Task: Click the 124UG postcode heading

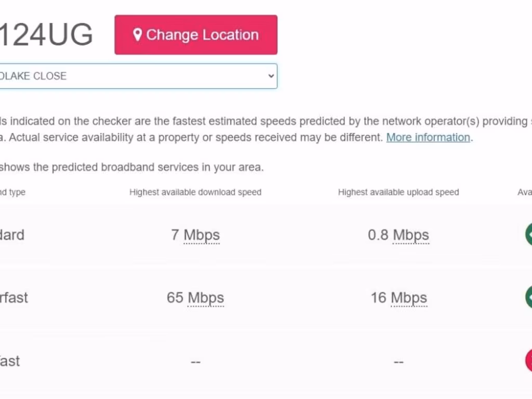Action: click(46, 35)
